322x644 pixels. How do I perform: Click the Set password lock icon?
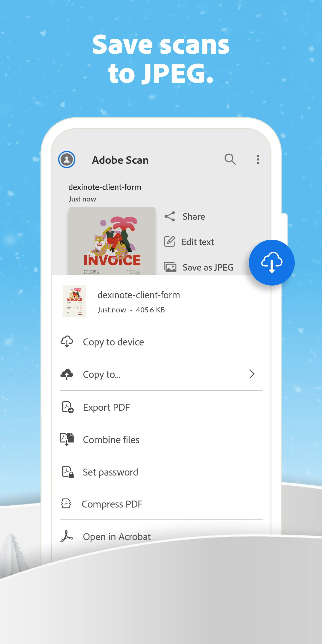(68, 472)
